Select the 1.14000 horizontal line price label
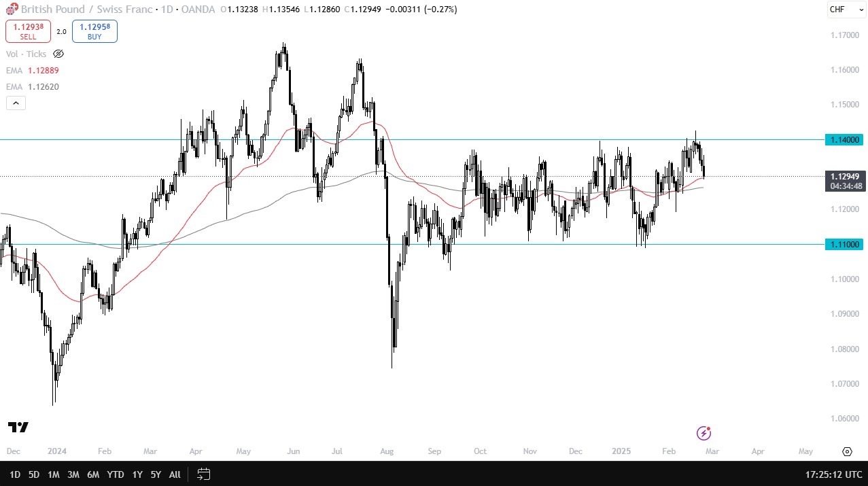This screenshot has width=868, height=486. 844,139
